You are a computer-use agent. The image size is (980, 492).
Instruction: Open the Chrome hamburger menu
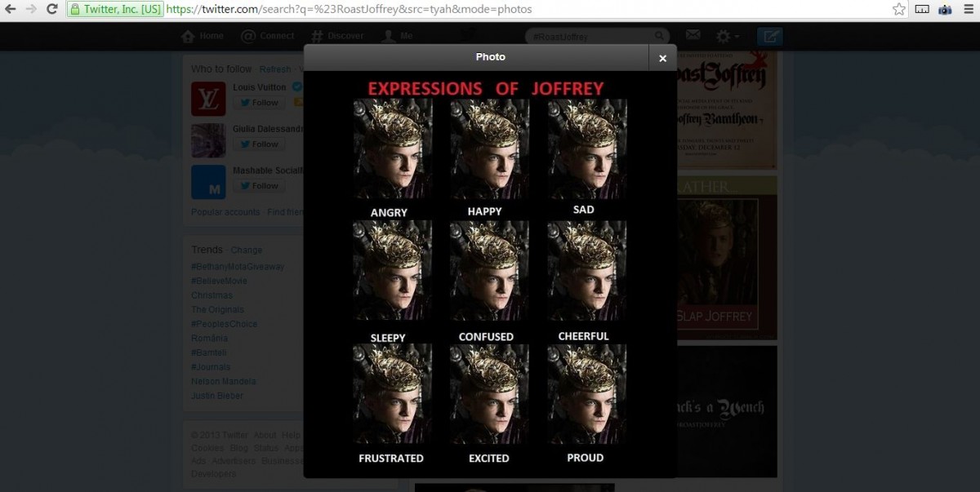(x=968, y=10)
